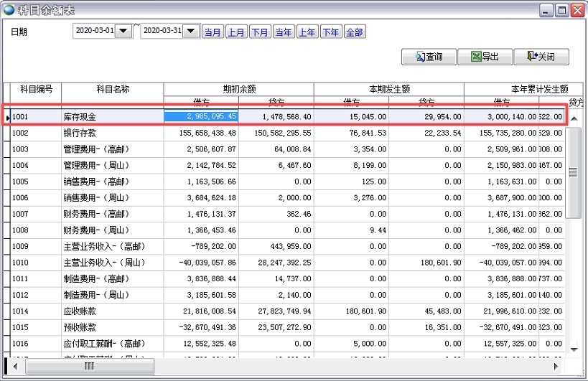This screenshot has height=381, width=588.
Task: Click the horizontal scrollbar thumb
Action: coord(89,366)
